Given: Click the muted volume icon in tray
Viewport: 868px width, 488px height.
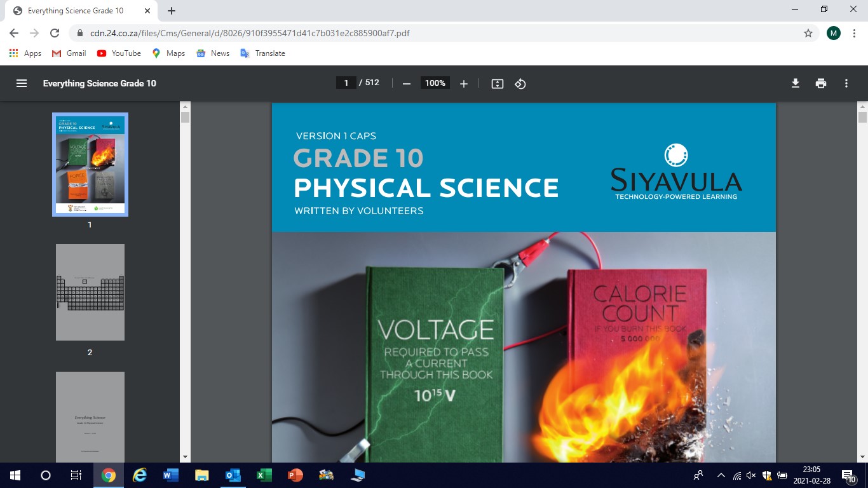Looking at the screenshot, I should coord(751,475).
